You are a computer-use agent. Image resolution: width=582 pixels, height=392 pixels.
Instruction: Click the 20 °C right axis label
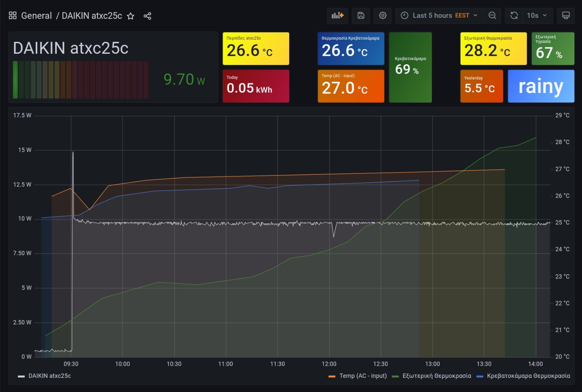562,356
